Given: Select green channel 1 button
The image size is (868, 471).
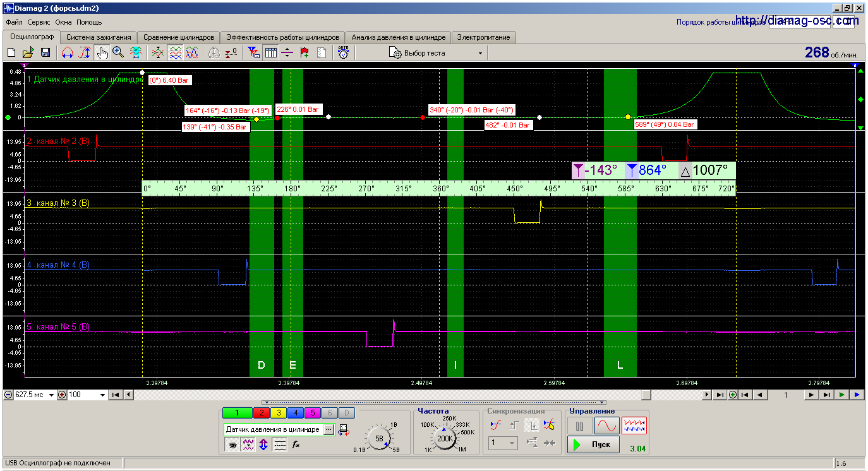Looking at the screenshot, I should pos(236,413).
